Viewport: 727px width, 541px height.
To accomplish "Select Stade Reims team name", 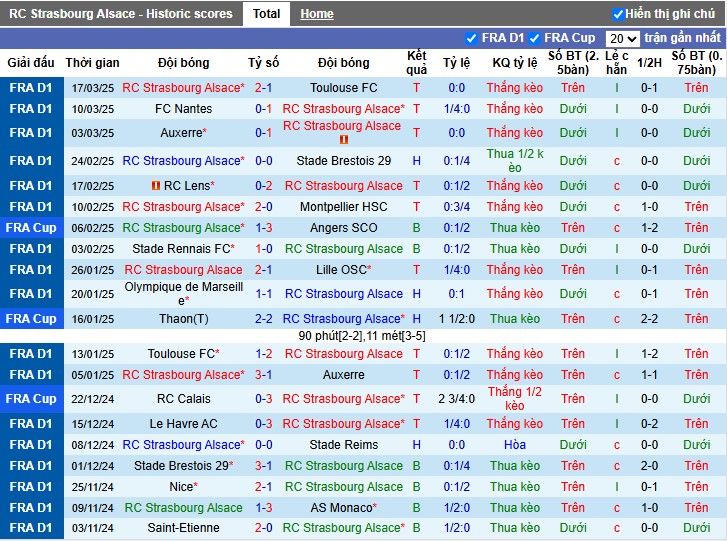I will click(x=344, y=445).
